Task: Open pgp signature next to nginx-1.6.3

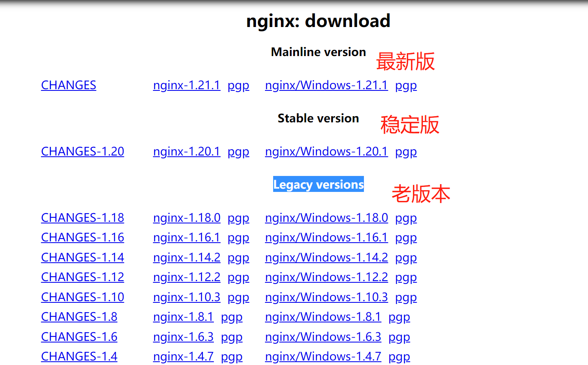Action: 232,337
